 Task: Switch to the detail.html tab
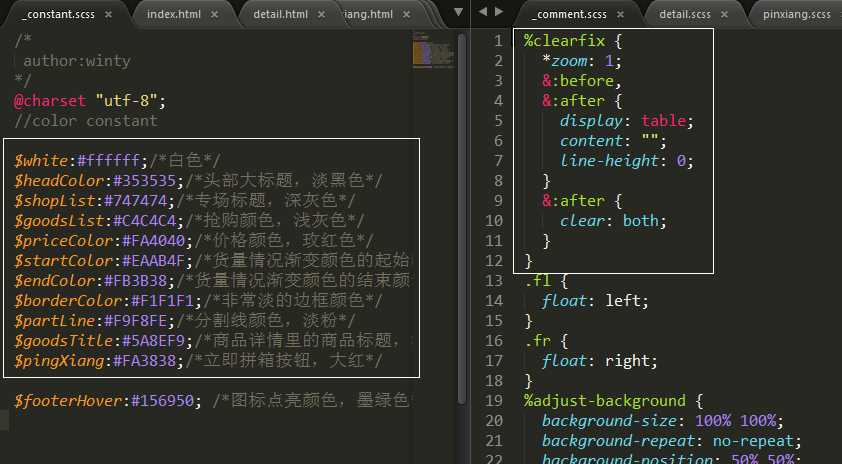tap(281, 14)
